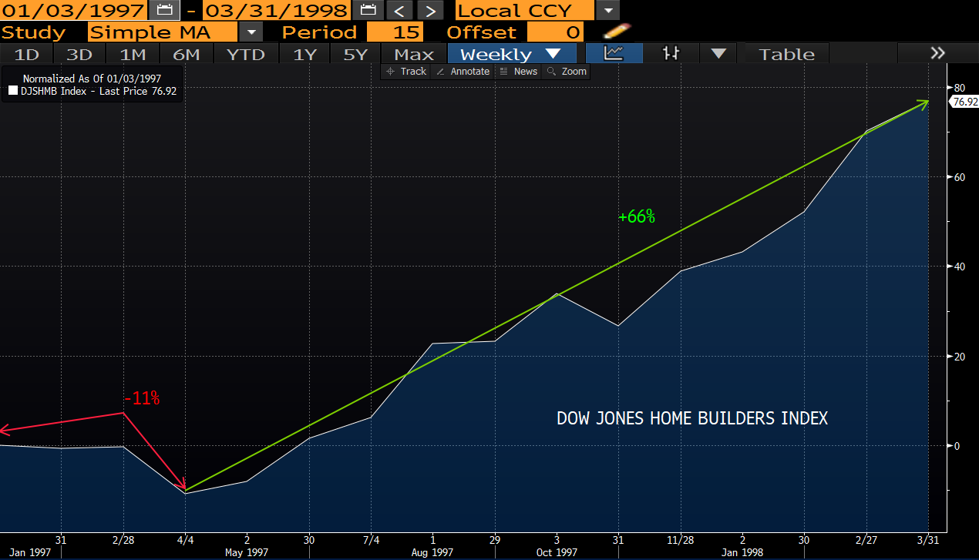Image resolution: width=979 pixels, height=560 pixels.
Task: Click the 2/27 date axis label
Action: pos(866,539)
